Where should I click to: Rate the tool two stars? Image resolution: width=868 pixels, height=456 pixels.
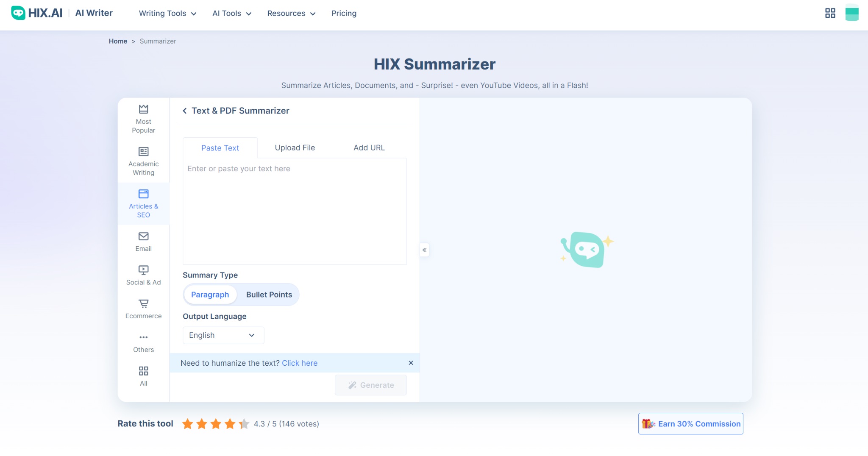202,424
